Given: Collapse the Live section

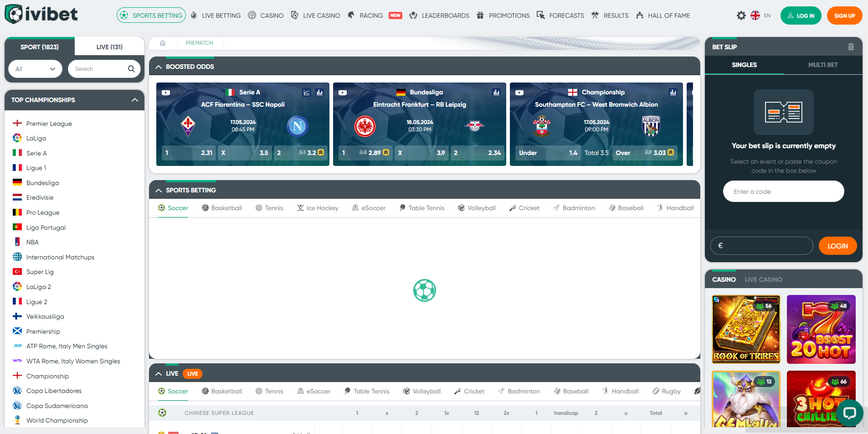Looking at the screenshot, I should tap(159, 374).
